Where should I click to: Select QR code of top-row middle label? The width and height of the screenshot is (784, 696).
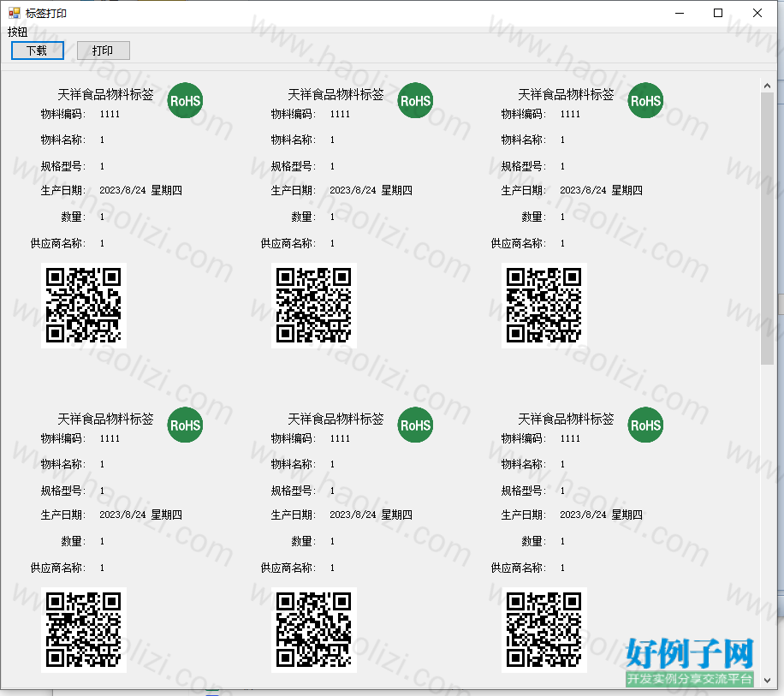[314, 306]
